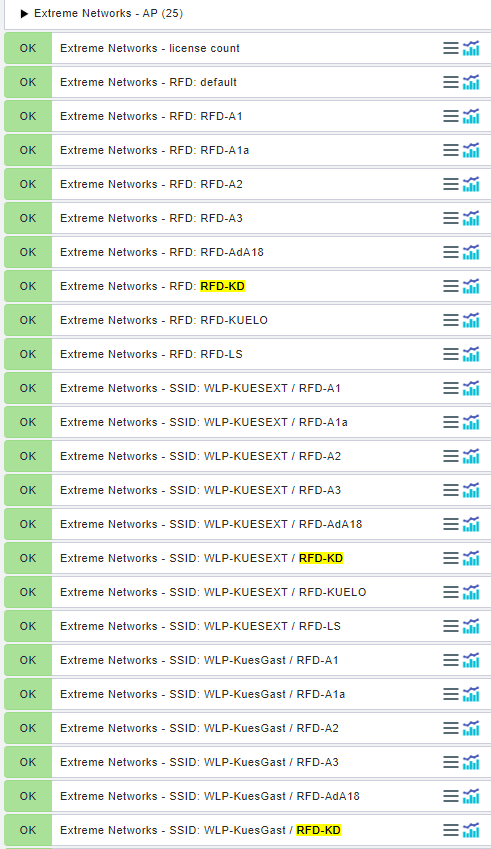Viewport: 491px width, 849px height.
Task: Open action menu for WLP-KuesGast / RFD-AdA18
Action: pyautogui.click(x=450, y=796)
